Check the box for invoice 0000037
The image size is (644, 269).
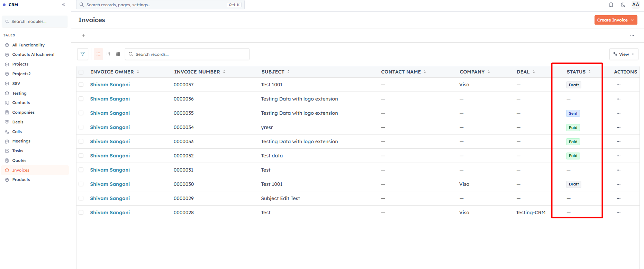(x=81, y=85)
